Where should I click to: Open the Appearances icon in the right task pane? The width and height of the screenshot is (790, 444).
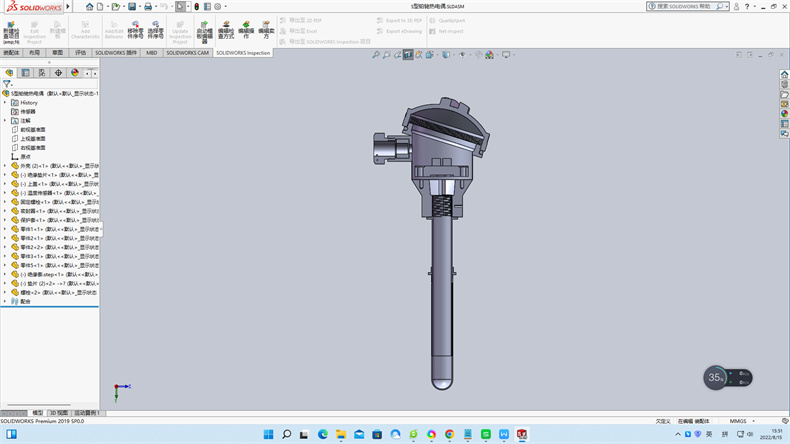[x=784, y=113]
